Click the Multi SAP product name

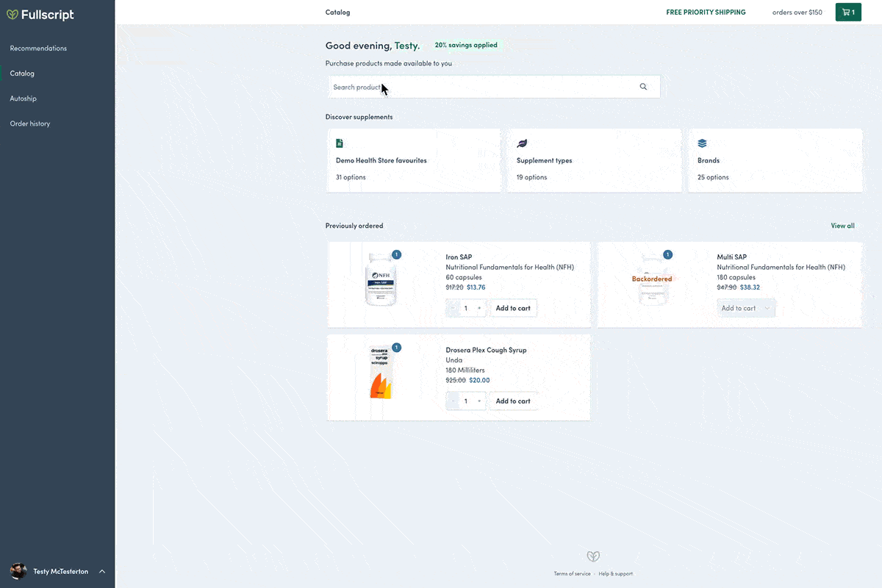(732, 257)
